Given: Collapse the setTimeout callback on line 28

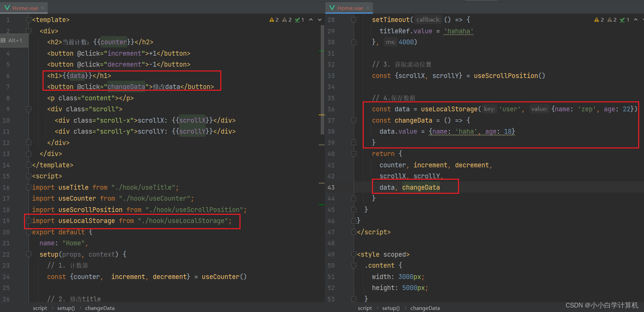Looking at the screenshot, I should click(x=354, y=20).
